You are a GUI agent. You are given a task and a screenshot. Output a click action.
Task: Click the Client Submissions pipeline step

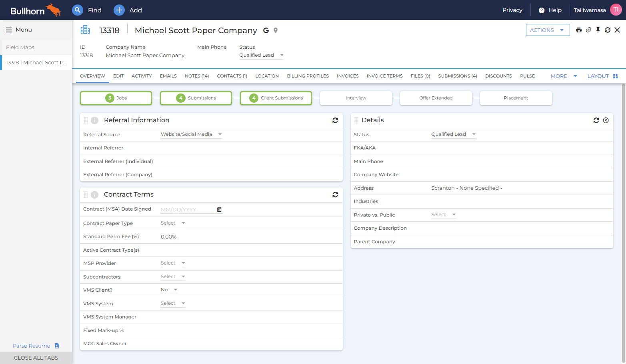[x=276, y=98]
